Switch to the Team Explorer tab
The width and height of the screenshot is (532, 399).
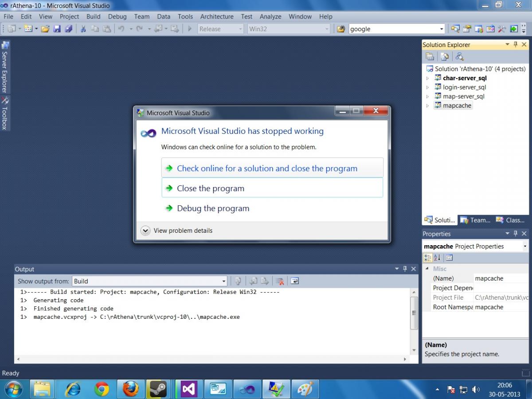pos(475,220)
